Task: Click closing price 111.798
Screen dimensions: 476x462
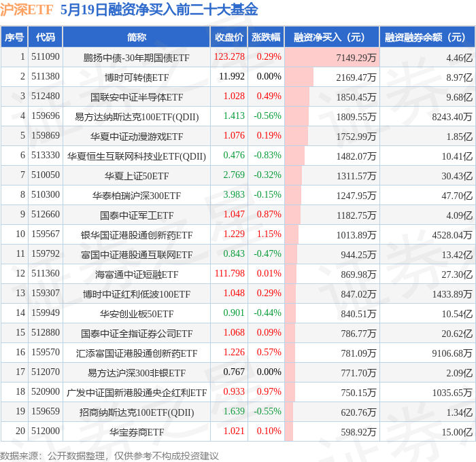Action: click(x=230, y=274)
